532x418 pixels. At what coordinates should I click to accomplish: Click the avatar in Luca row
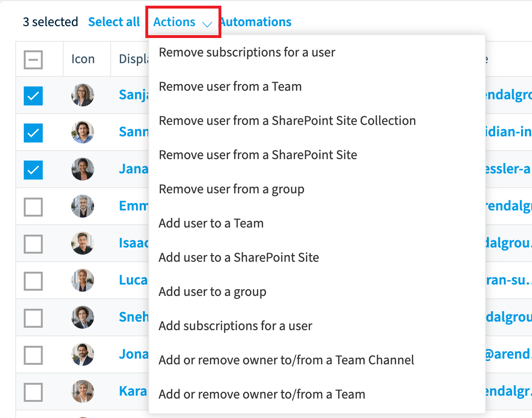pyautogui.click(x=83, y=280)
